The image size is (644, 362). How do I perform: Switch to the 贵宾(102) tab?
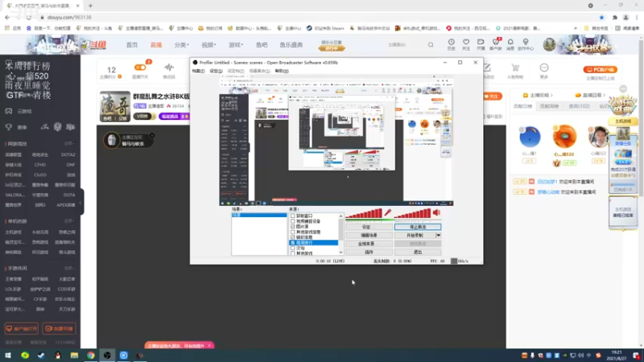coord(579,106)
